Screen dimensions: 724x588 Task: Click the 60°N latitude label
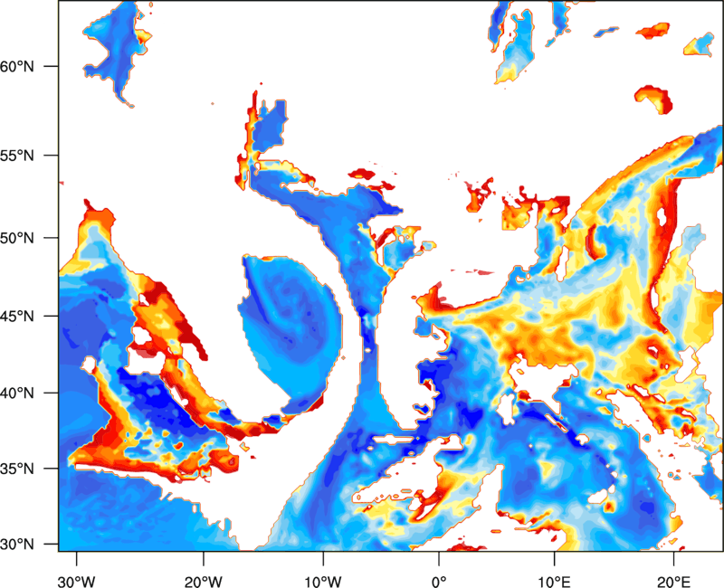(17, 66)
